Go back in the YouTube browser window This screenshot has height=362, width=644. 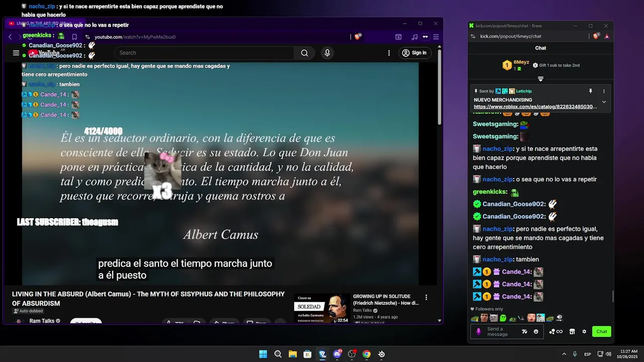(x=10, y=37)
